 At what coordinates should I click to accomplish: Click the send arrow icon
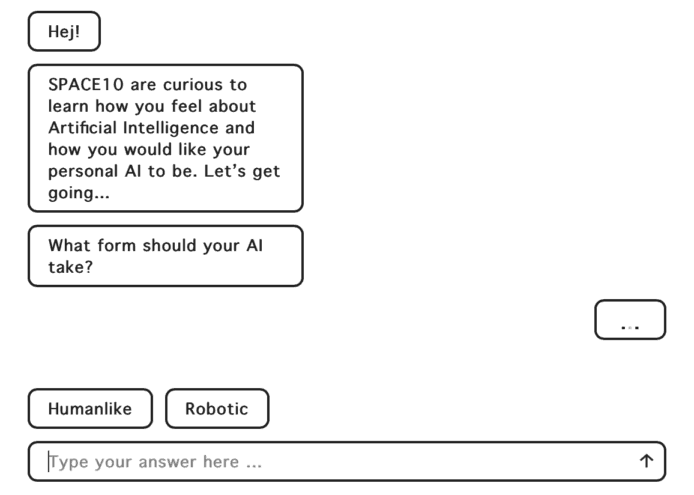point(646,461)
